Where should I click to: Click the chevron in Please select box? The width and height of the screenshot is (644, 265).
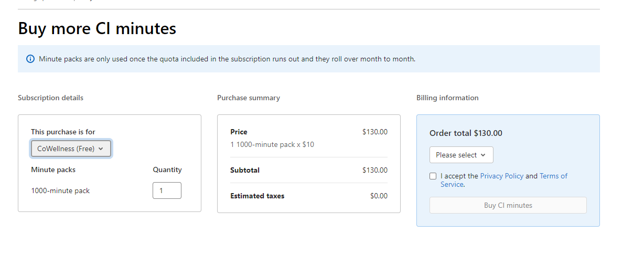(483, 155)
